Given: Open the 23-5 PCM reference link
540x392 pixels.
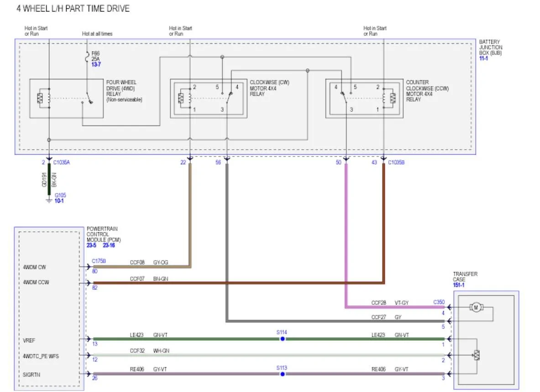Looking at the screenshot, I should (x=91, y=245).
